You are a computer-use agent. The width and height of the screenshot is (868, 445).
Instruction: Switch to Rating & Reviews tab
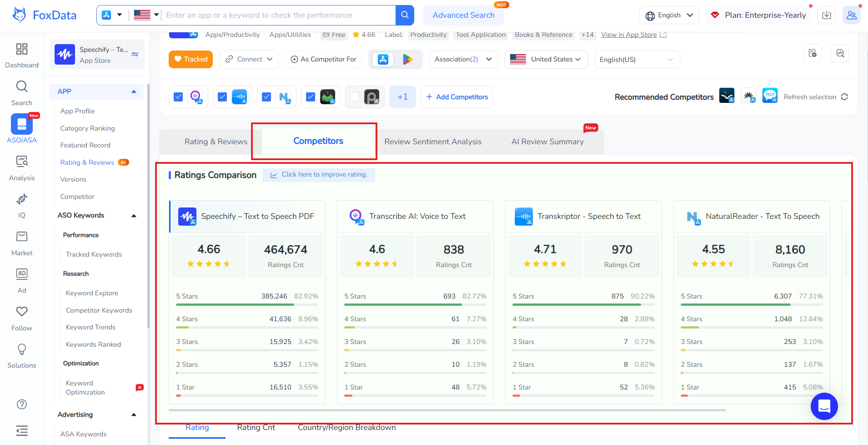pyautogui.click(x=216, y=142)
